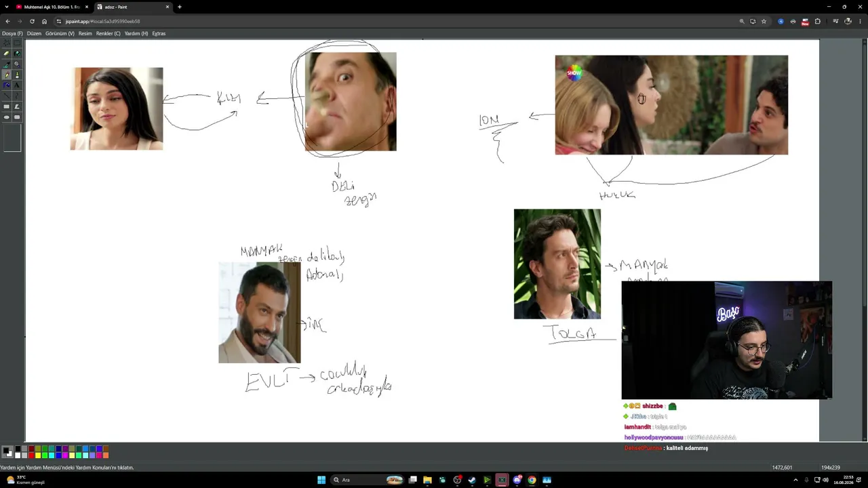Open File Explorer from the taskbar
Image resolution: width=868 pixels, height=488 pixels.
(x=427, y=480)
